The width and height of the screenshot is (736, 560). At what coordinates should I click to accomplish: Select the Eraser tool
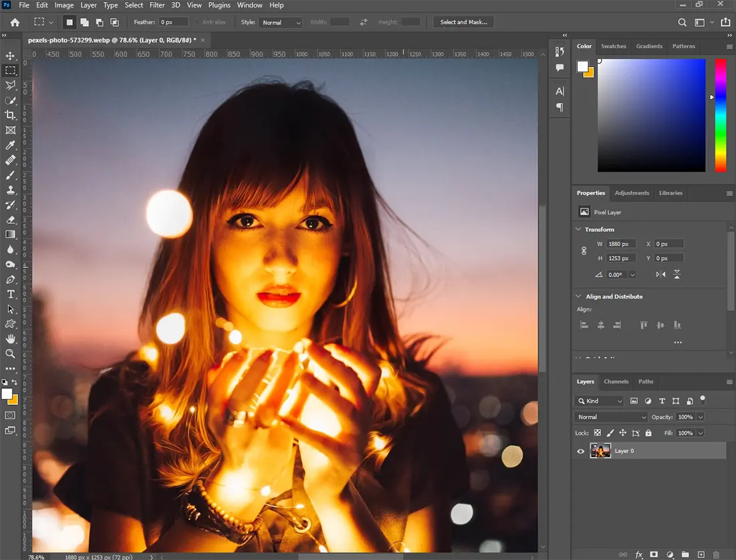(10, 220)
